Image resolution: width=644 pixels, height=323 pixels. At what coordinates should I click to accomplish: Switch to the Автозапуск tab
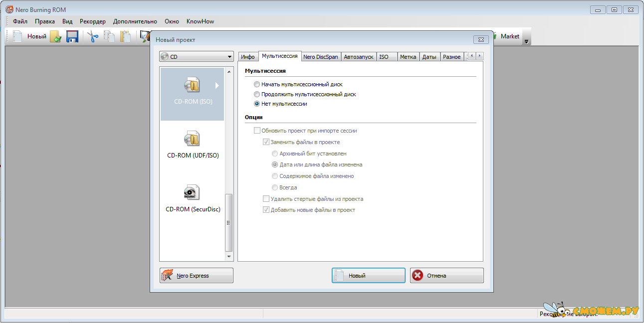pyautogui.click(x=358, y=57)
